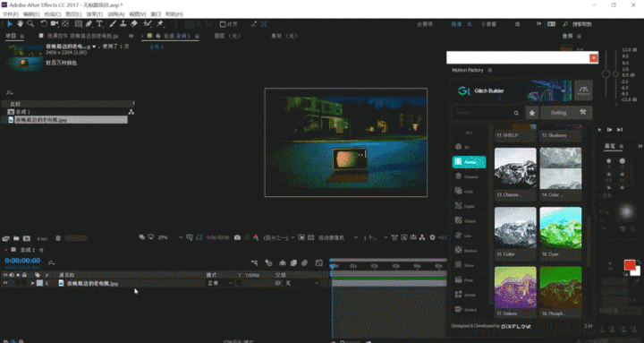
Task: Click the search magnifier in Motion Factory
Action: pos(516,113)
